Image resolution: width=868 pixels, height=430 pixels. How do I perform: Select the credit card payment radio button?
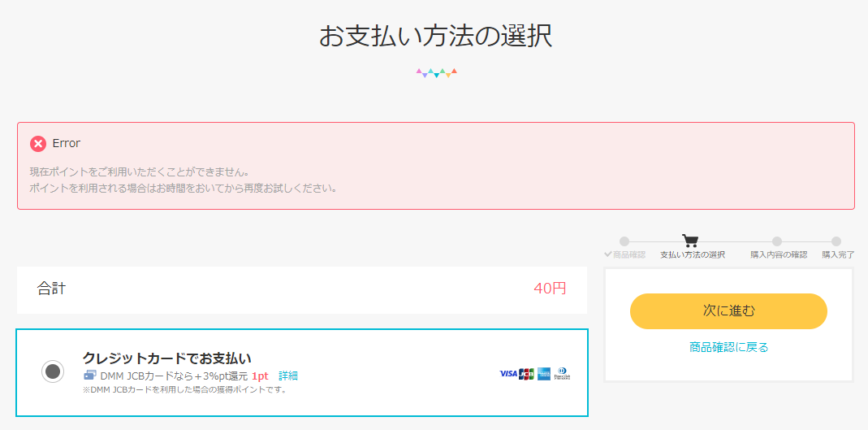(53, 371)
